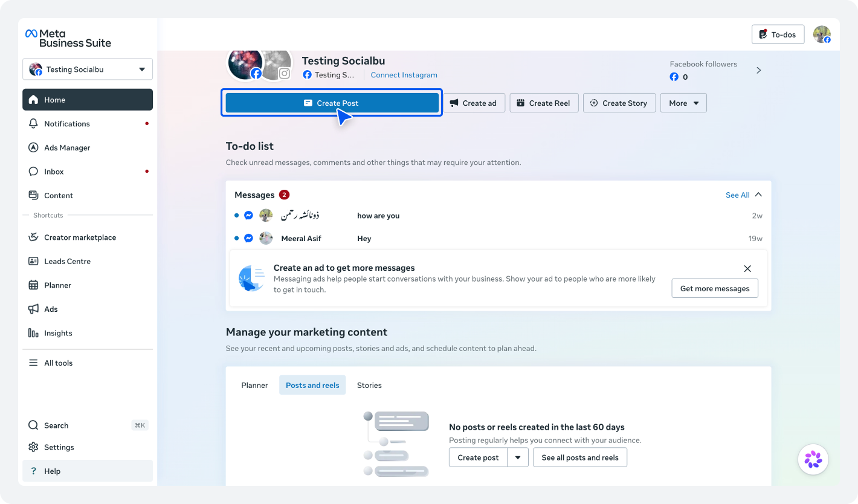Expand the More dropdown

click(683, 103)
